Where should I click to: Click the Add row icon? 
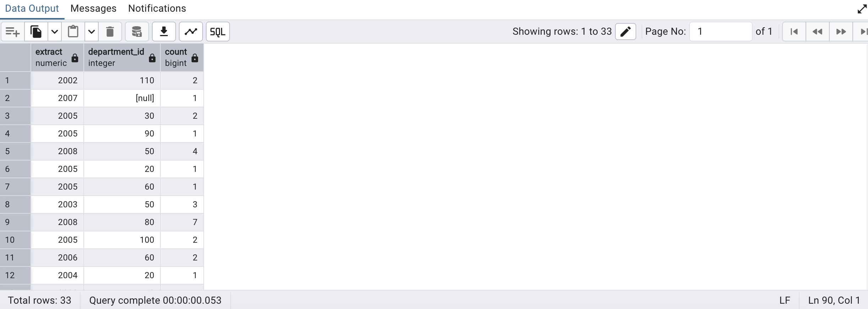coord(13,32)
